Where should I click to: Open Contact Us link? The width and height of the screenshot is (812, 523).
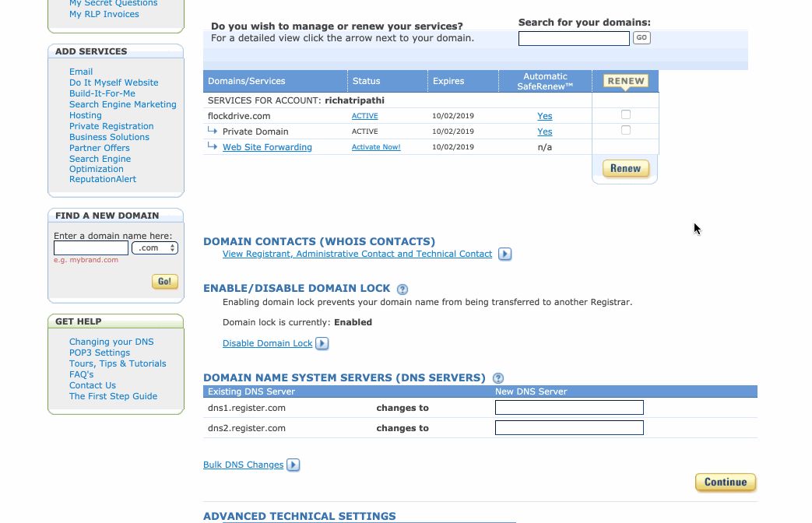tap(93, 385)
